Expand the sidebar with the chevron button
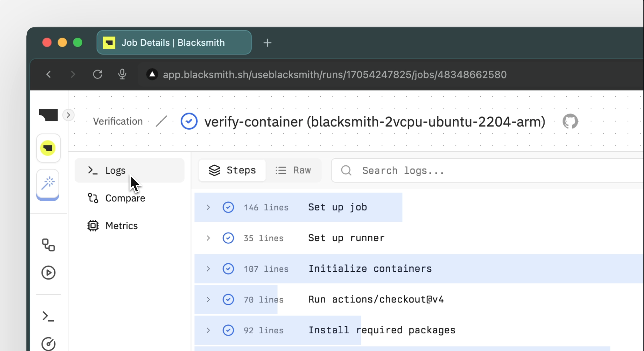The image size is (644, 351). coord(68,115)
